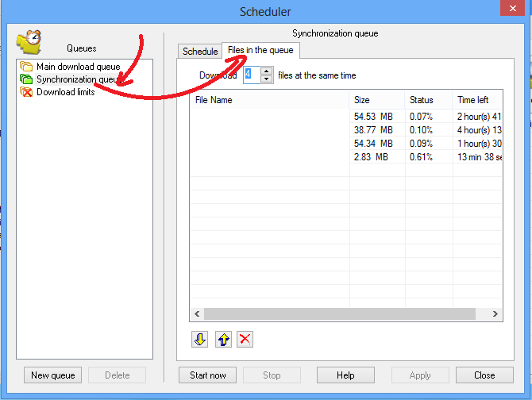Click the New queue button
Viewport: 532px width, 400px height.
[53, 375]
